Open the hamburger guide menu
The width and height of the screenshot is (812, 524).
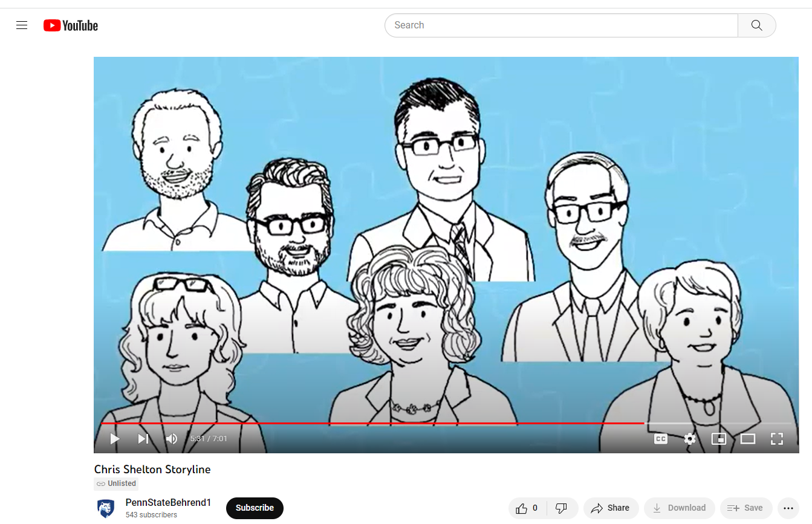point(22,25)
